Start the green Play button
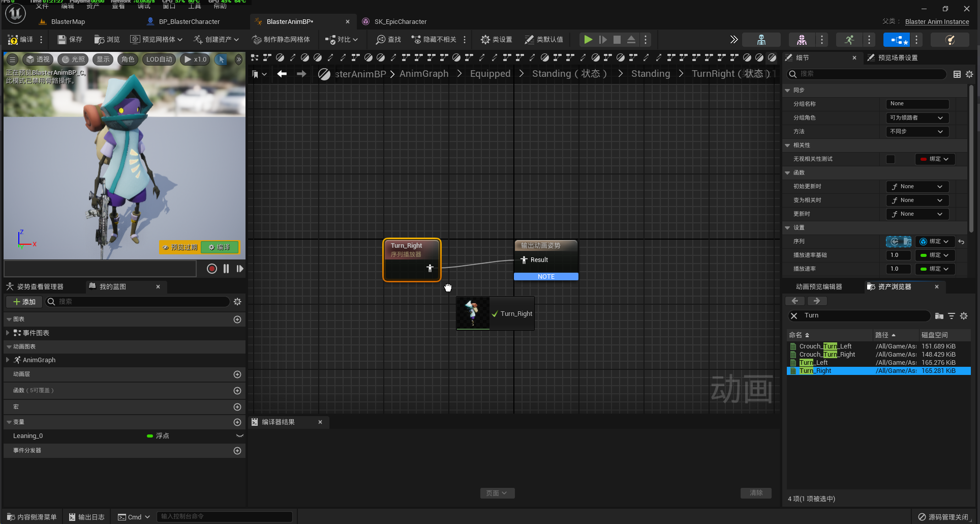980x524 pixels. coord(588,39)
